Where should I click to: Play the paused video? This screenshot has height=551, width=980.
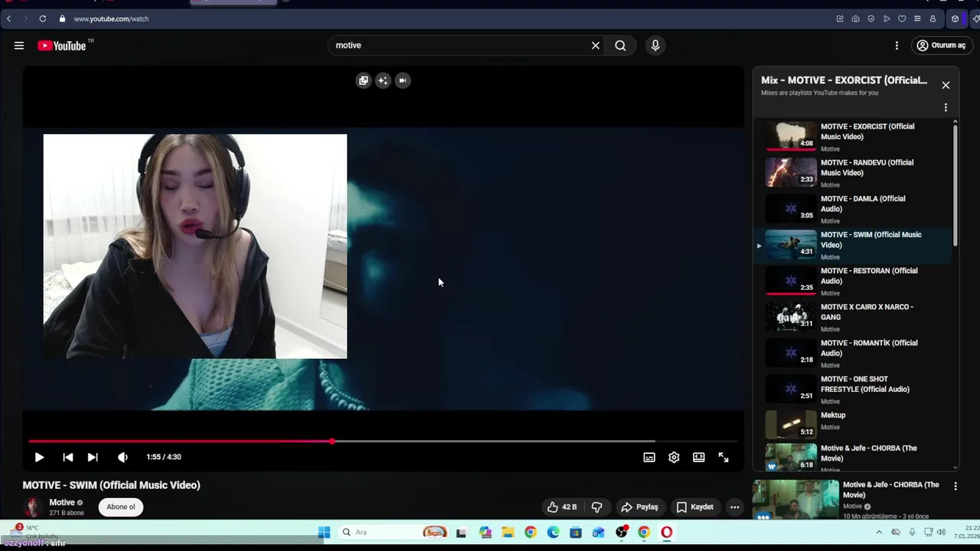tap(39, 457)
